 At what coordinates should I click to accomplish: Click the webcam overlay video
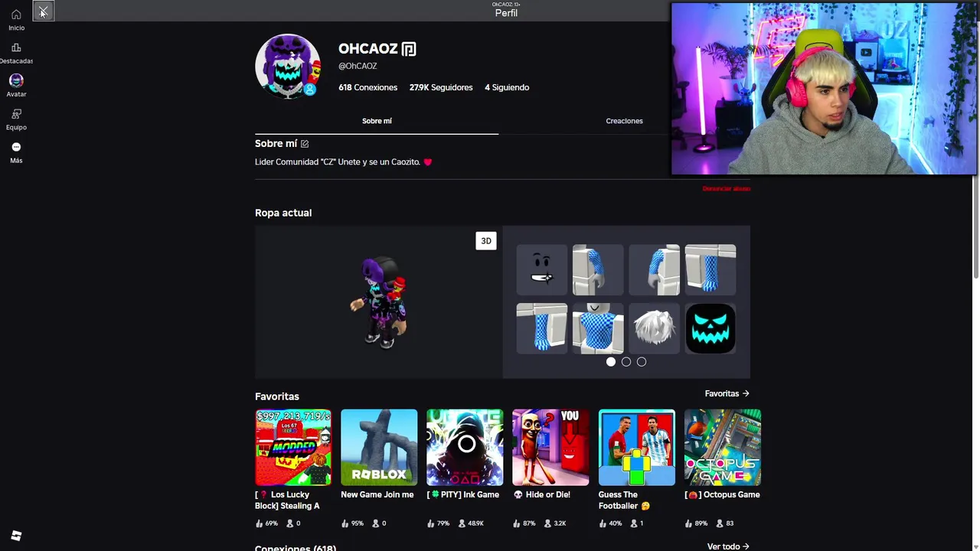(824, 89)
